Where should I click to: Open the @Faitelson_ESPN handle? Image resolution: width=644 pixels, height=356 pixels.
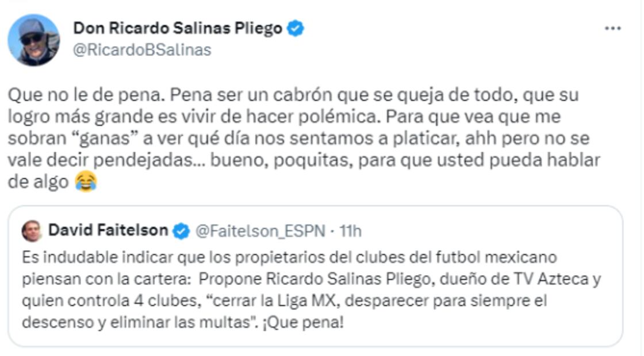(262, 231)
